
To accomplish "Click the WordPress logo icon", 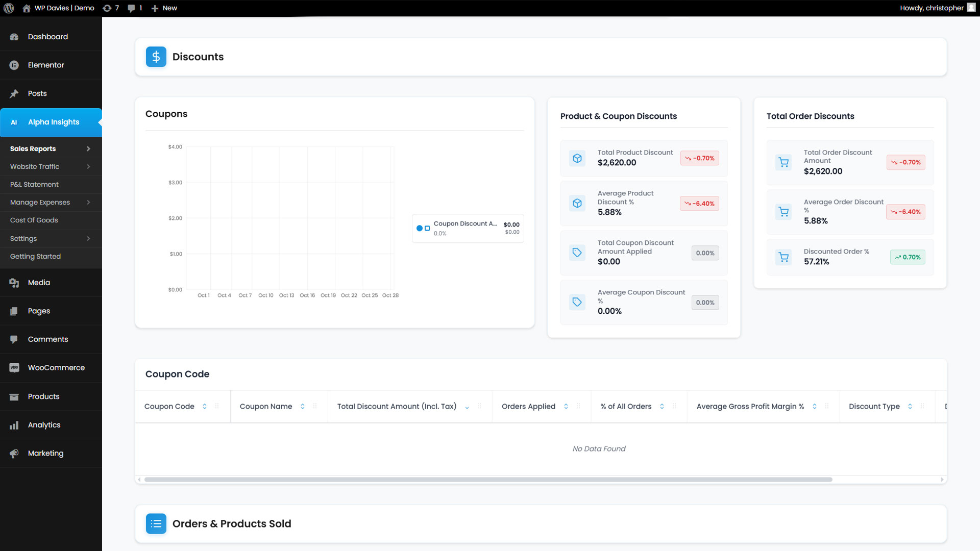I will click(9, 8).
